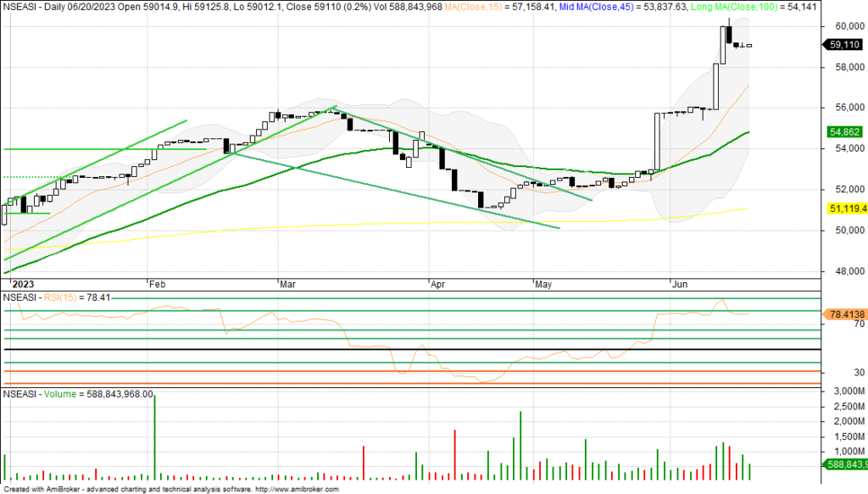Click the NSEASI - Volume pane title

point(42,394)
